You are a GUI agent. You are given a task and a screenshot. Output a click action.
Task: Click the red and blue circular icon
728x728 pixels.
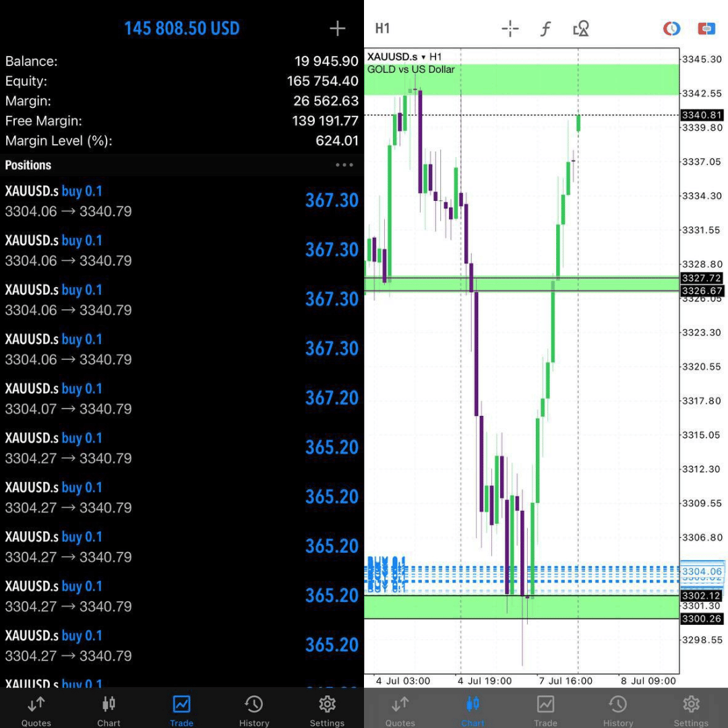(x=671, y=28)
